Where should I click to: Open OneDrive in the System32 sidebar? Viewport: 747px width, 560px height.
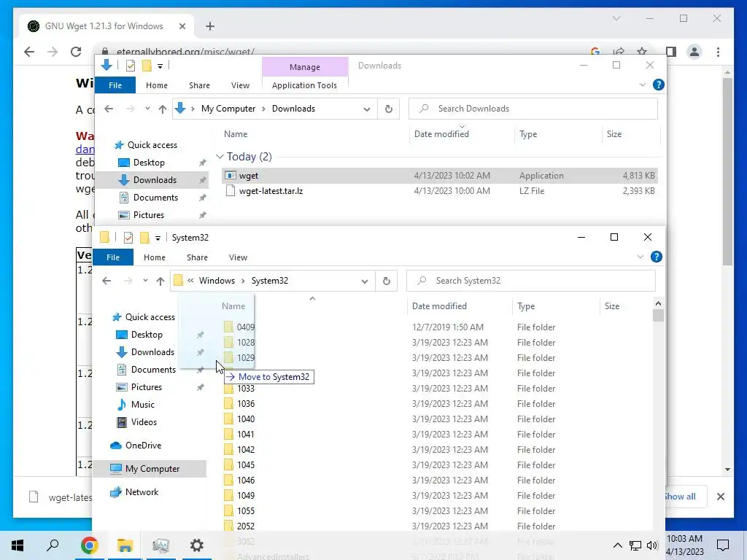point(142,446)
